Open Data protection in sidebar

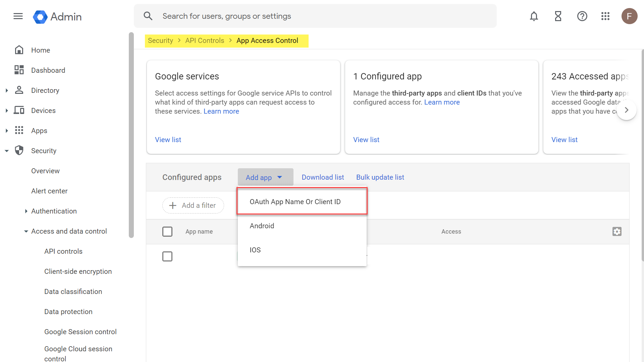coord(68,312)
